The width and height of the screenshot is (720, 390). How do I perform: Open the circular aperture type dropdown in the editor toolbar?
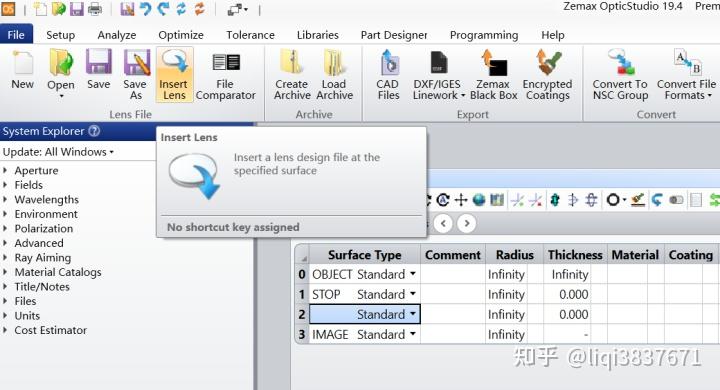point(616,200)
